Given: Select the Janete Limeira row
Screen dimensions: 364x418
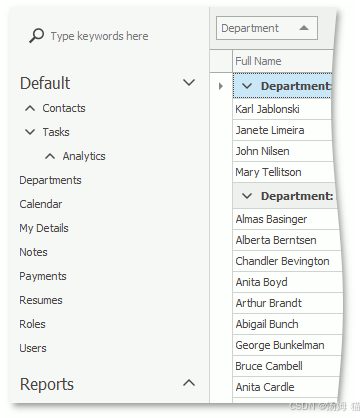Looking at the screenshot, I should (x=282, y=130).
